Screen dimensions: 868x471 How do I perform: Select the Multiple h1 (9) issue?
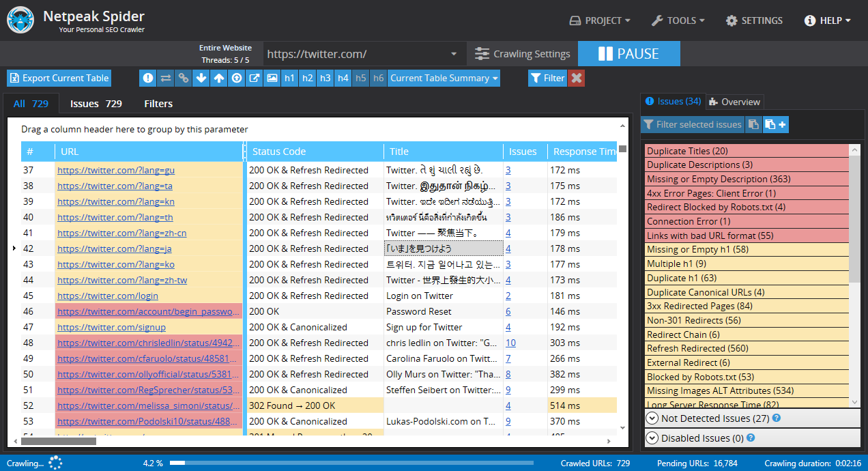747,263
